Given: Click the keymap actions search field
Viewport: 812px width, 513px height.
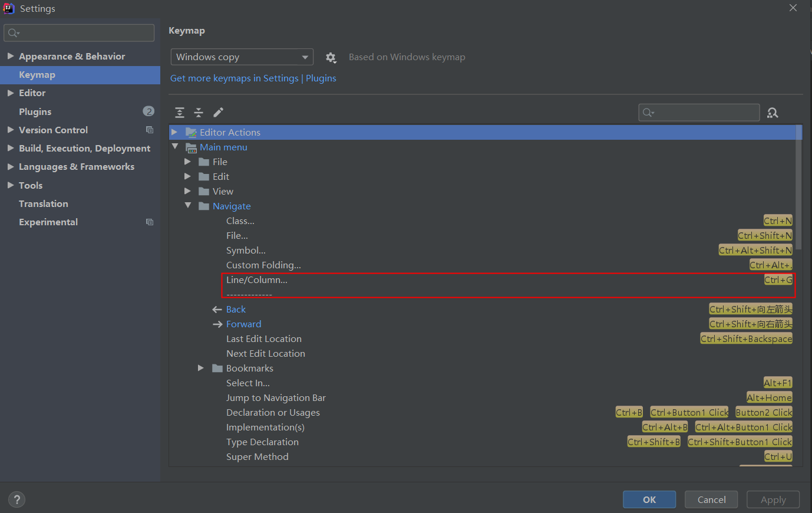Looking at the screenshot, I should [699, 113].
